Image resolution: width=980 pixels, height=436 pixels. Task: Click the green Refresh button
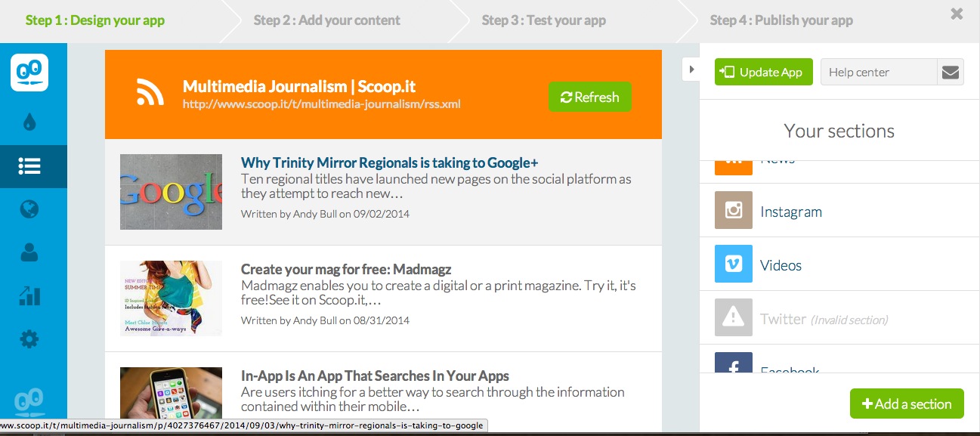(590, 97)
